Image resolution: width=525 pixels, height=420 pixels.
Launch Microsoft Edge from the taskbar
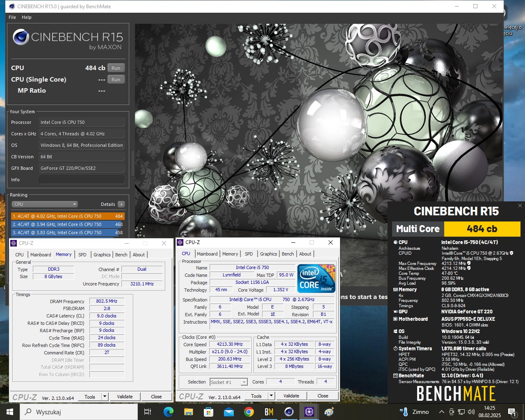click(x=168, y=412)
